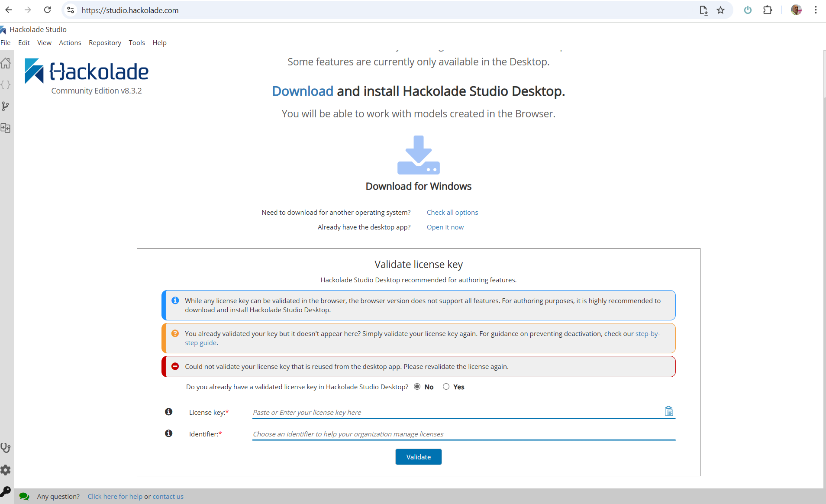Screen dimensions: 826x504
Task: Open the compare models icon in sidebar
Action: pyautogui.click(x=6, y=128)
